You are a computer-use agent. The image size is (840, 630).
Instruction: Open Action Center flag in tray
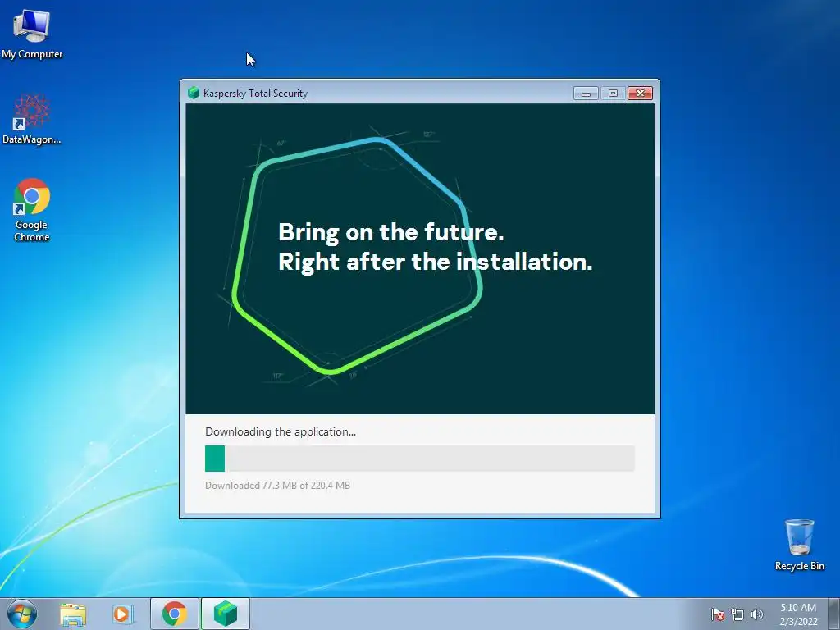tap(717, 614)
